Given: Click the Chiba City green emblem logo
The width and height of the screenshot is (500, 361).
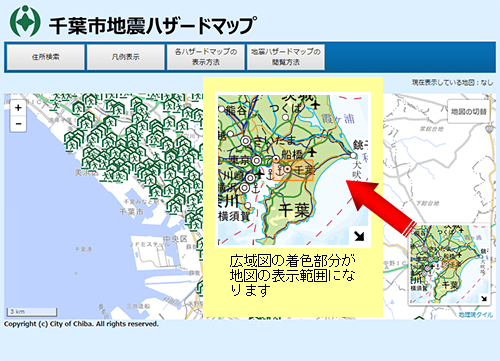Looking at the screenshot, I should (x=25, y=21).
